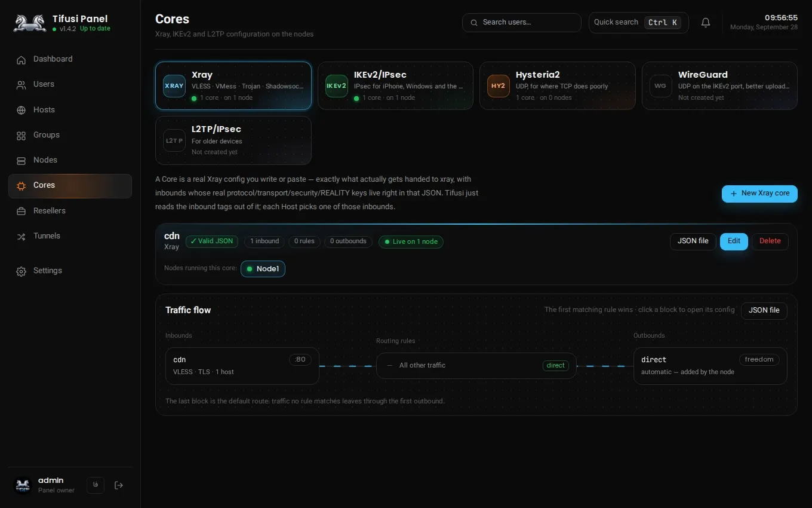812x508 pixels.
Task: Click the Cores chip icon in sidebar
Action: click(21, 186)
